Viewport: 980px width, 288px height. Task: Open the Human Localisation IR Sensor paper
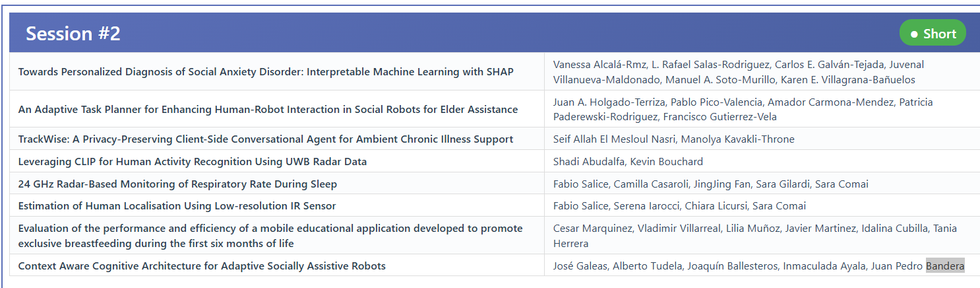pyautogui.click(x=177, y=206)
